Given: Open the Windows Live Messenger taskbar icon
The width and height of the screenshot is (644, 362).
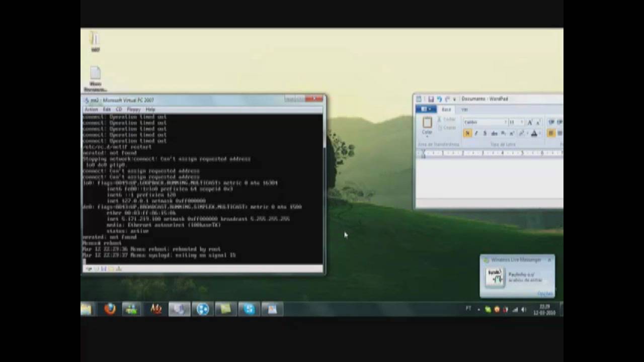Looking at the screenshot, I should 132,309.
